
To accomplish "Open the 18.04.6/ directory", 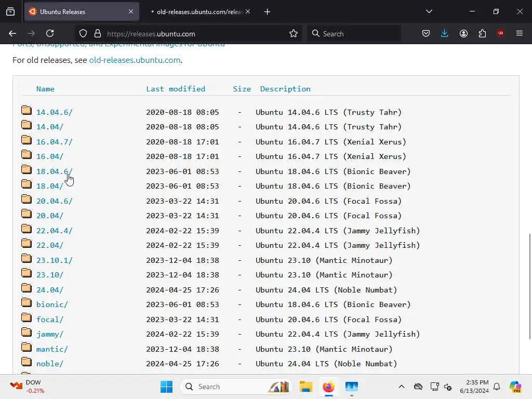I will [54, 171].
